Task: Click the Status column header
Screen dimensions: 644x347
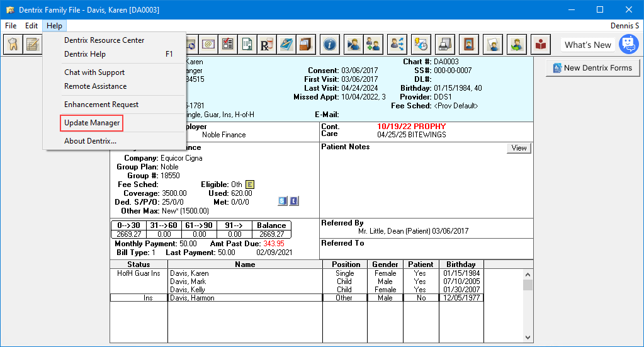Action: 139,265
